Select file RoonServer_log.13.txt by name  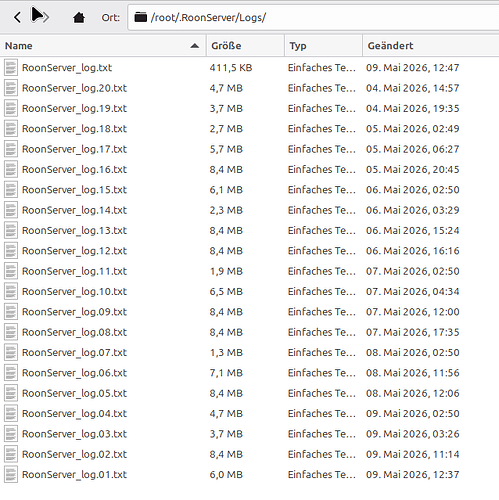[x=74, y=231]
